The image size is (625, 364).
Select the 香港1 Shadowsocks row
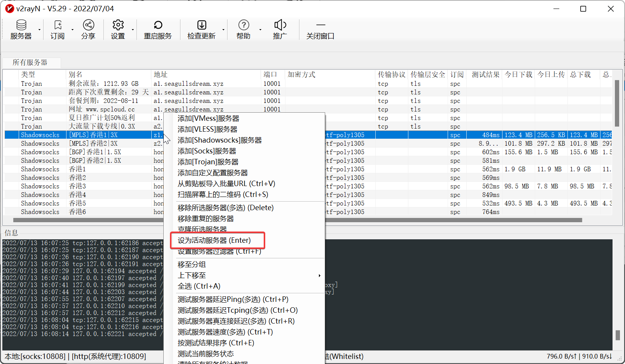click(x=308, y=169)
